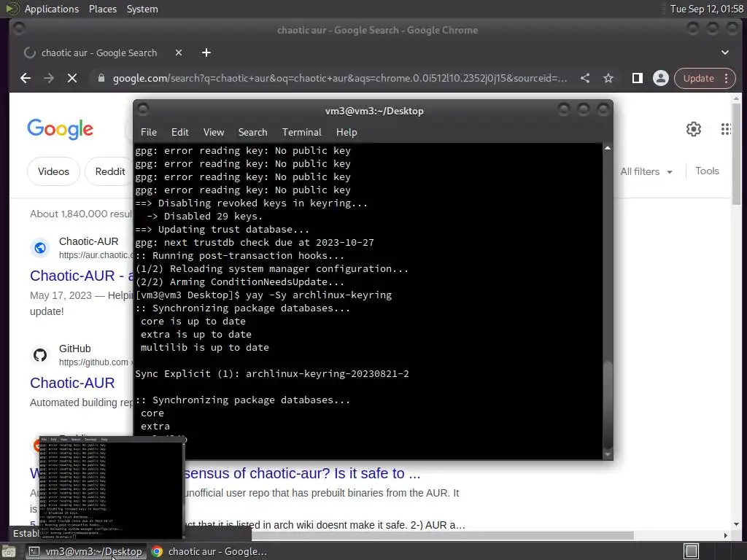
Task: Click terminal scrollbar up arrow
Action: (x=608, y=148)
